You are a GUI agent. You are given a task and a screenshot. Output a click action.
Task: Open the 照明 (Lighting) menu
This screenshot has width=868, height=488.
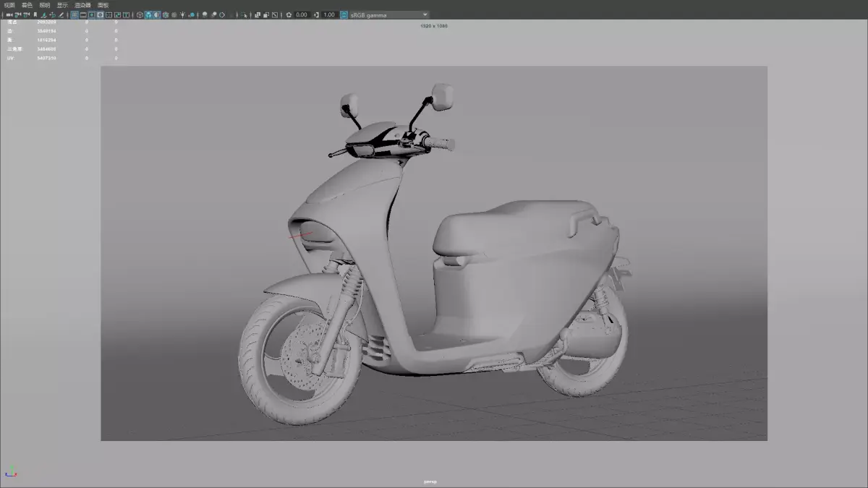pos(45,5)
